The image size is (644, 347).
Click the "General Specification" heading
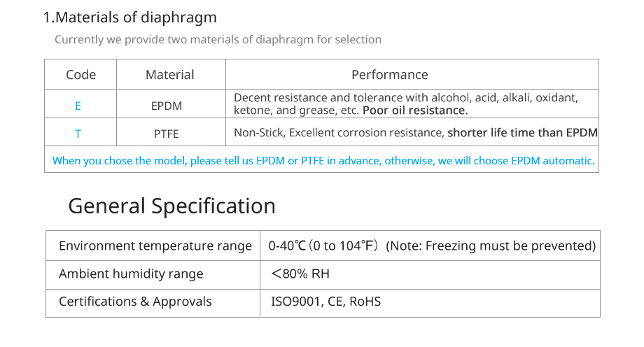click(171, 206)
